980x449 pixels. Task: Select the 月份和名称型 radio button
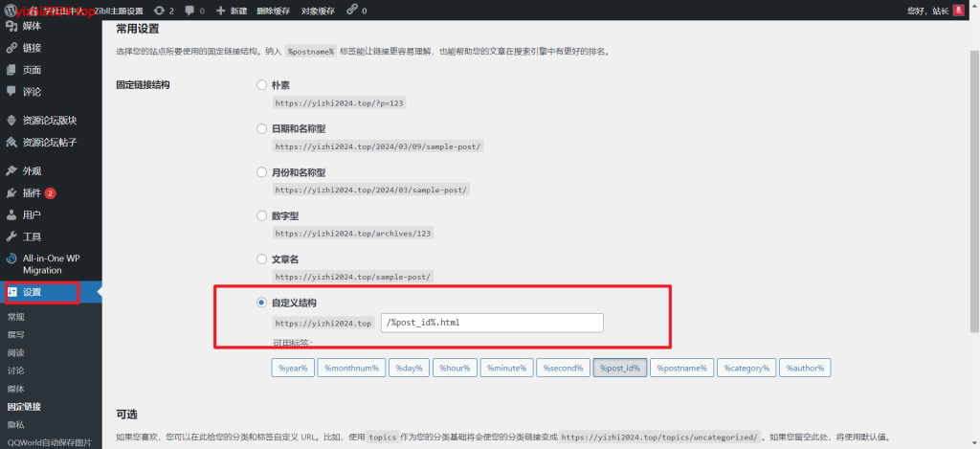point(262,172)
